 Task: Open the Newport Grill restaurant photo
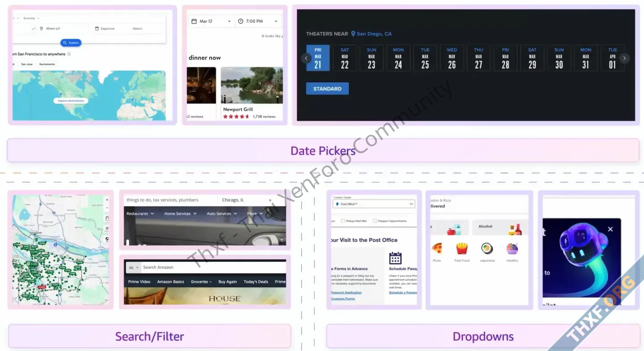(x=252, y=85)
